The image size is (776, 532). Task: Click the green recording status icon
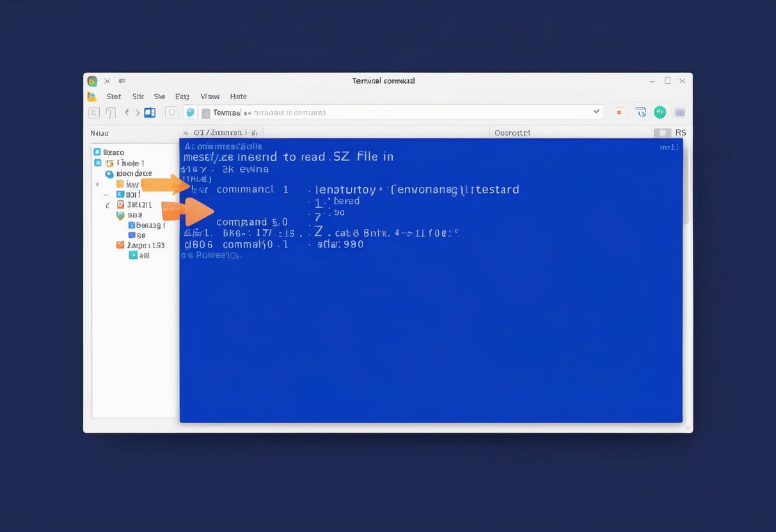(660, 112)
